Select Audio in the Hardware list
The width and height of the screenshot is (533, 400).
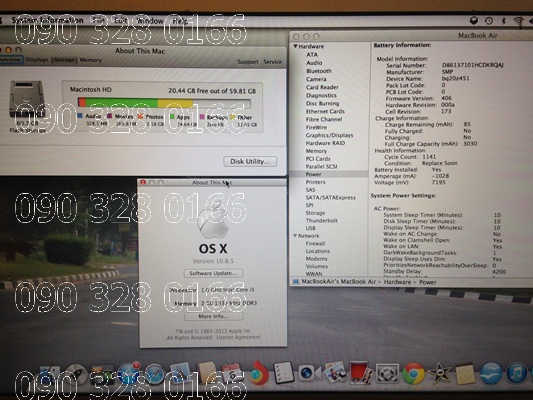[314, 63]
